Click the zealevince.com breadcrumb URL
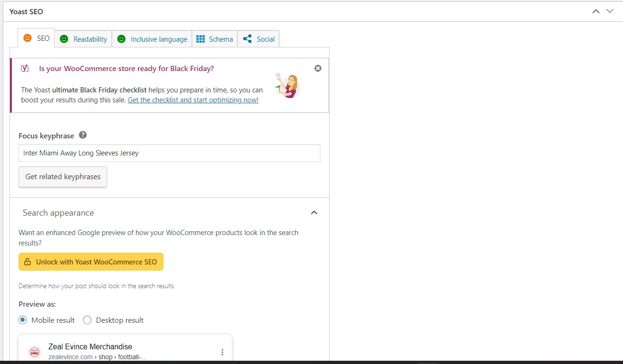Screen dimensions: 623x364 [x=98, y=356]
